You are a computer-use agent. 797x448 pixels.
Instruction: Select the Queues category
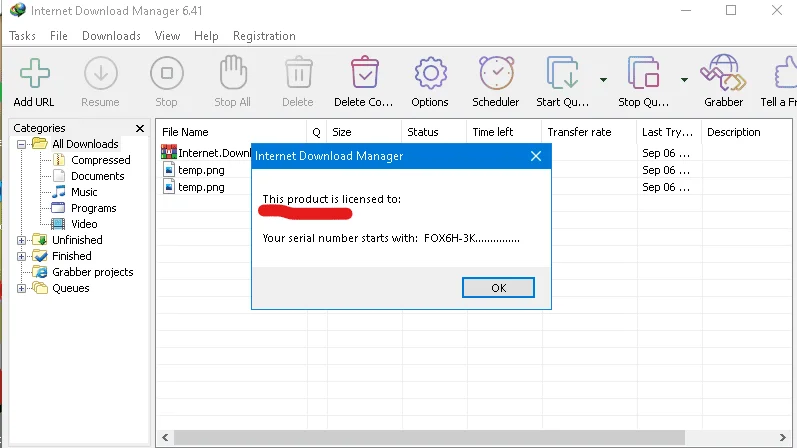click(71, 288)
